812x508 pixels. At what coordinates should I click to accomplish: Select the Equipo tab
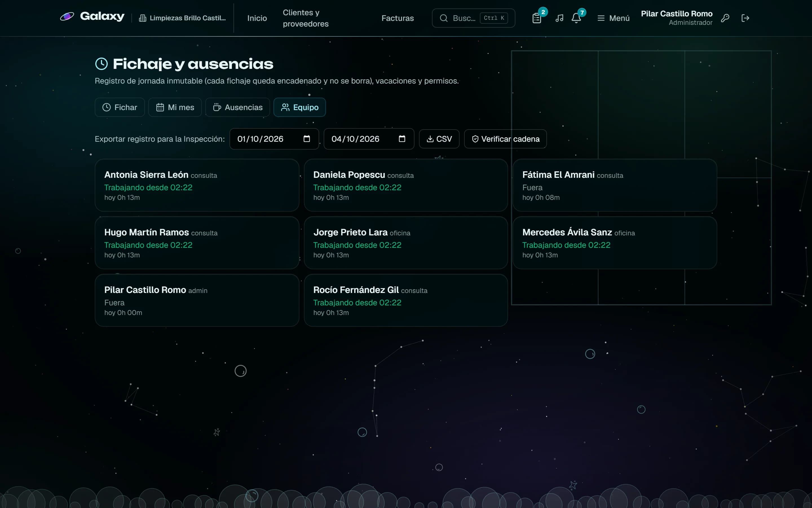tap(300, 107)
